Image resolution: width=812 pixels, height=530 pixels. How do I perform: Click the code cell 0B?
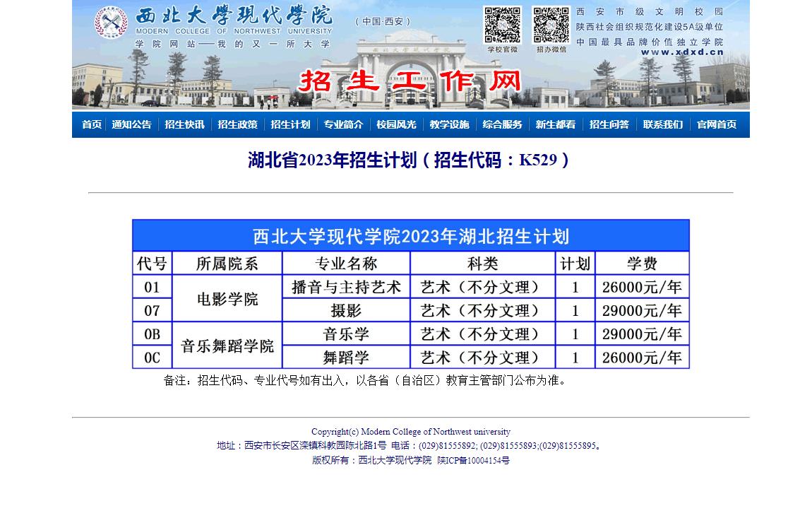click(x=152, y=334)
